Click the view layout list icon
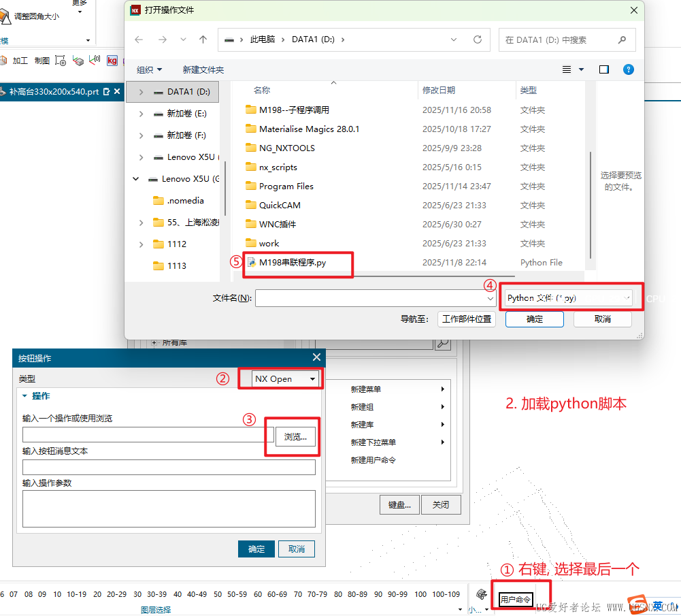Screen dimensions: 681x616 tap(567, 69)
